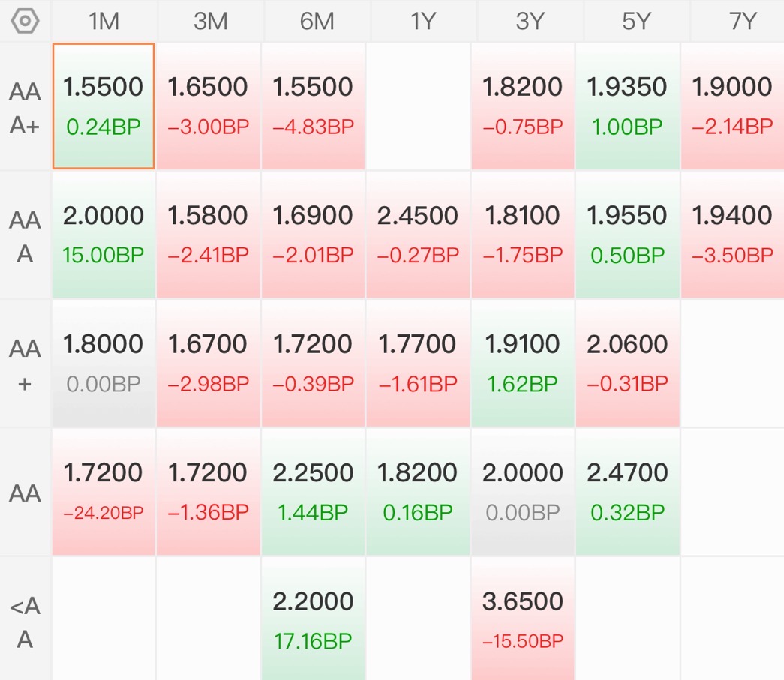
Task: Open highlighted AAA+ 1M cell 1.5500
Action: click(104, 106)
